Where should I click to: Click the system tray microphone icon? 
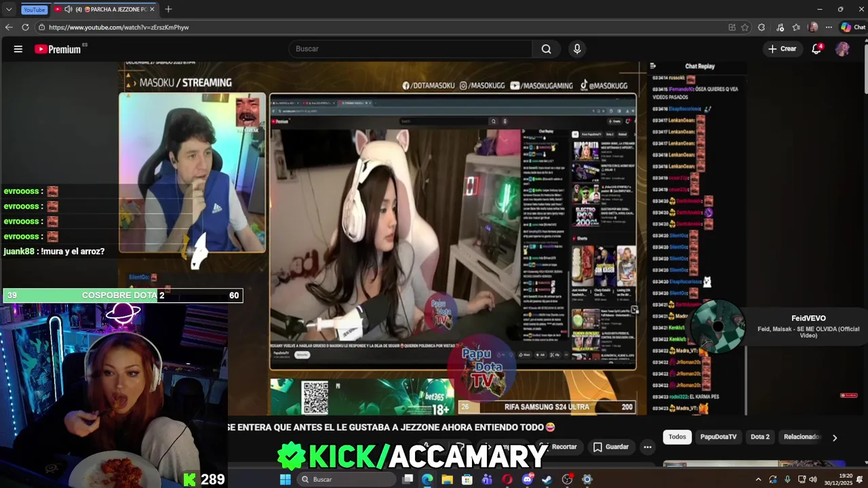coord(787,479)
